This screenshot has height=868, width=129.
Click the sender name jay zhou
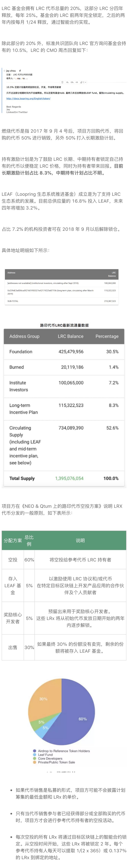click(x=11, y=71)
